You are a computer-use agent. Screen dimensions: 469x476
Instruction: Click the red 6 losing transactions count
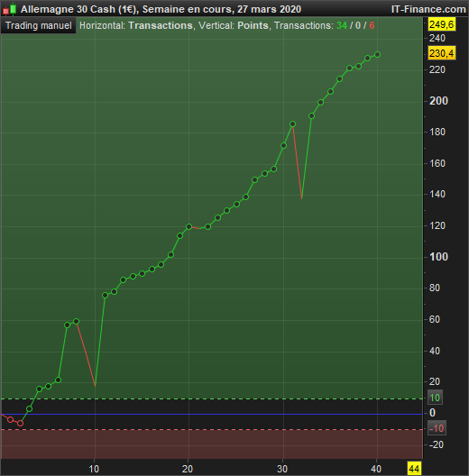(372, 25)
